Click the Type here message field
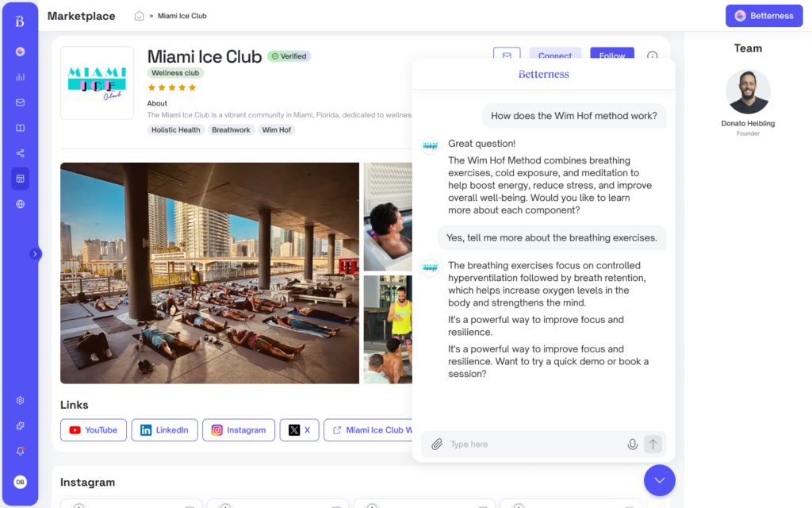This screenshot has width=812, height=508. pyautogui.click(x=534, y=444)
